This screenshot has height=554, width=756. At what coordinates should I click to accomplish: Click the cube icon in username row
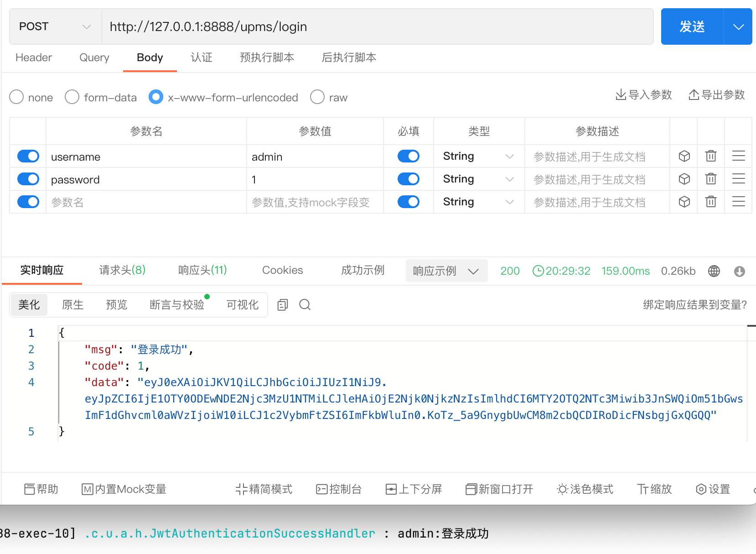[x=684, y=156]
